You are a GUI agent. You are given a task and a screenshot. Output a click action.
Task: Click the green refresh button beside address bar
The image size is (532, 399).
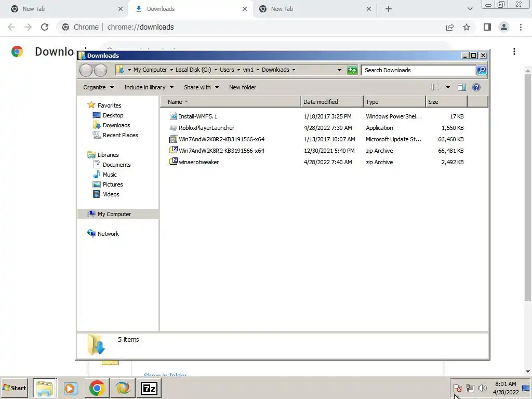352,70
